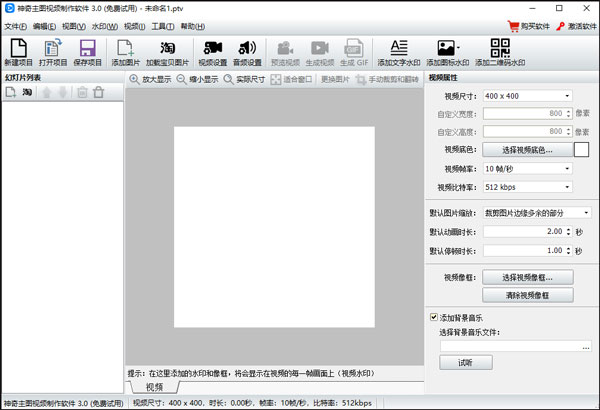Screen dimensions: 600x410
Task: Click 激活软件 activation key link
Action: tap(576, 26)
